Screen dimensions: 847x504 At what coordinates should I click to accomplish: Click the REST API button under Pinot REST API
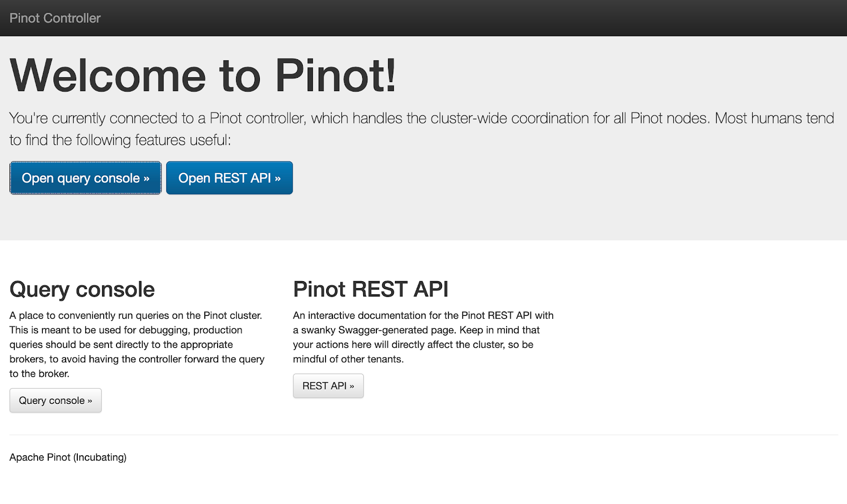tap(328, 385)
